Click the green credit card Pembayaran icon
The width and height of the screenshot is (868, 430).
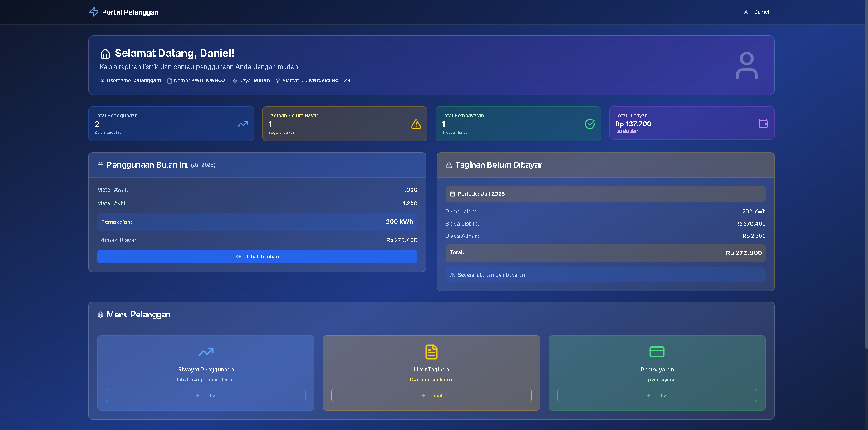click(x=657, y=352)
